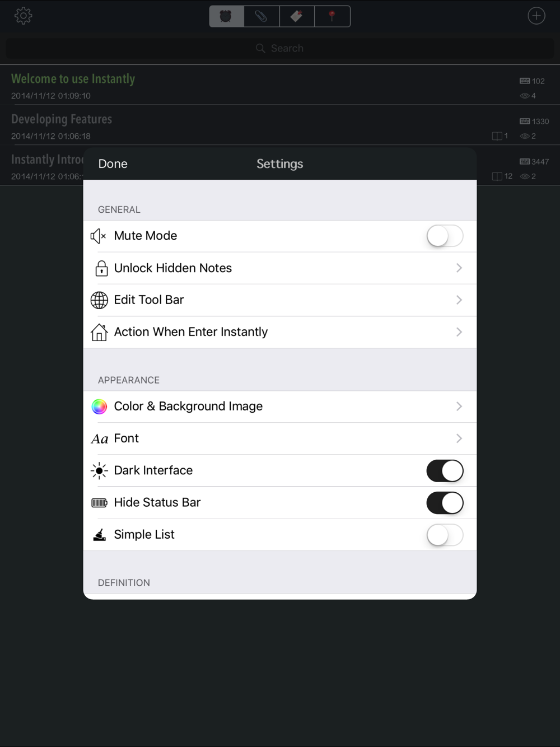This screenshot has width=560, height=747.
Task: Expand the Font row chevron
Action: [x=459, y=438]
